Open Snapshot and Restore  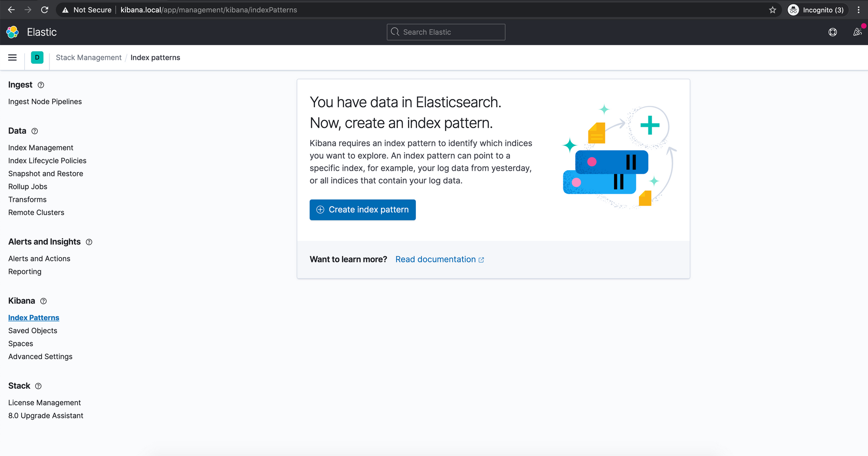[x=46, y=174]
